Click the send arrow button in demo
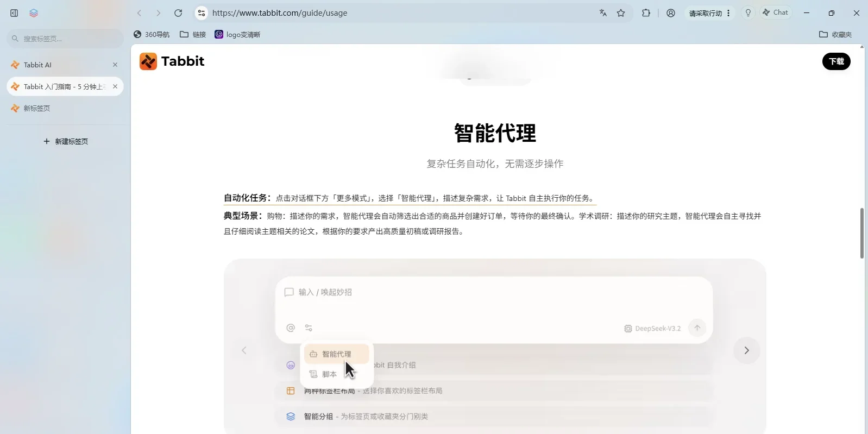This screenshot has height=434, width=868. [697, 328]
